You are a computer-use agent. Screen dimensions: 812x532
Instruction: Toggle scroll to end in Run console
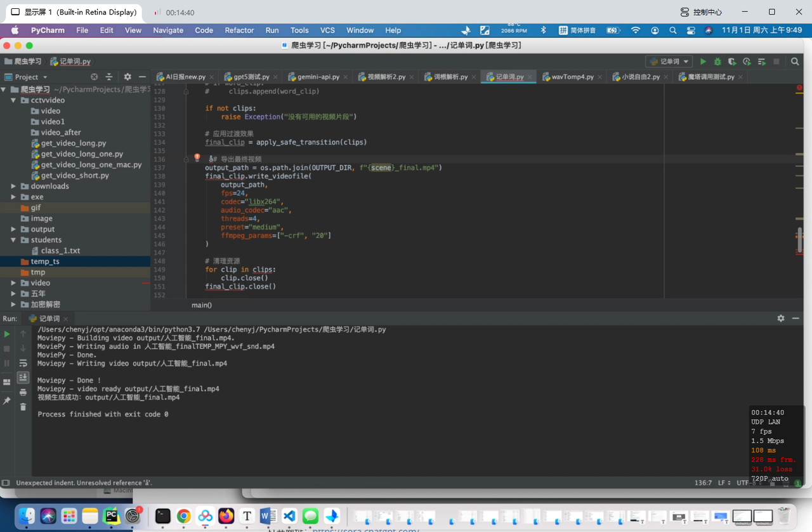tap(23, 378)
